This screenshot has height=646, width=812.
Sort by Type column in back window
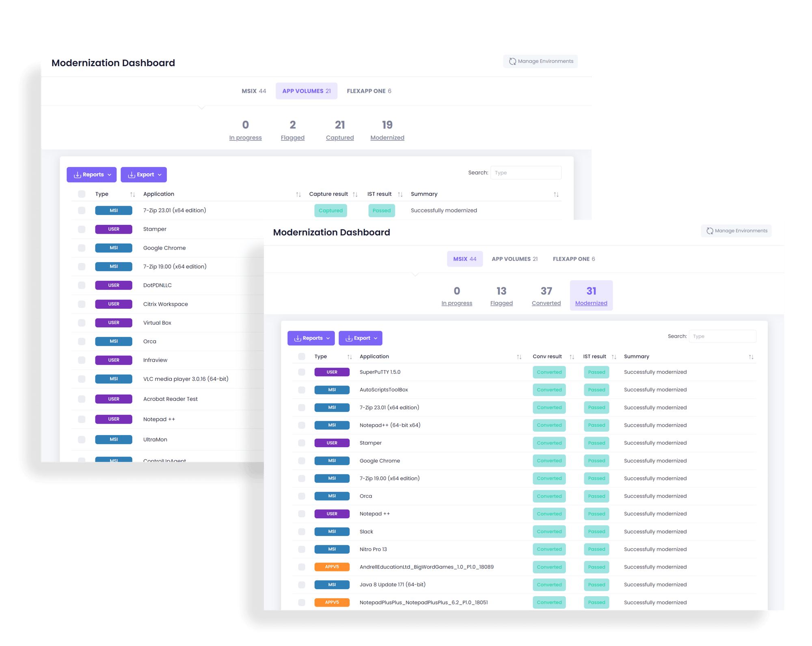click(x=132, y=194)
